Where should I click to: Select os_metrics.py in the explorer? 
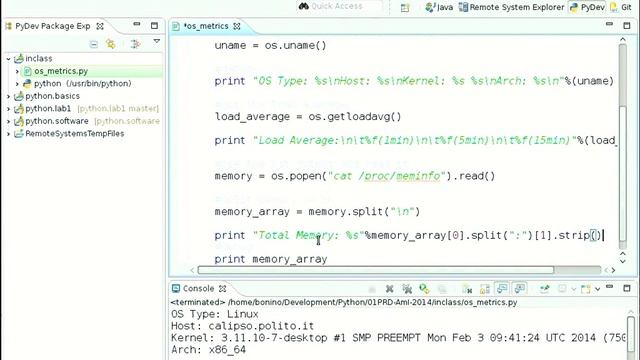coord(61,71)
